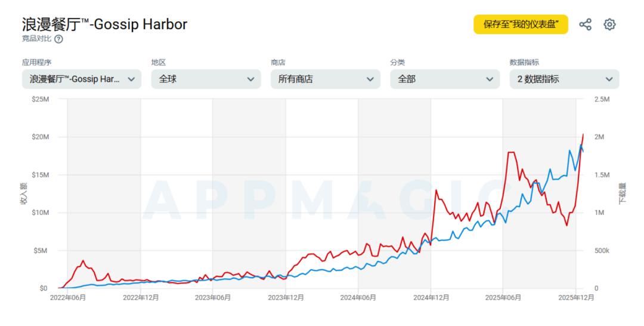The height and width of the screenshot is (326, 644).
Task: Expand the region dropdown set to 全球
Action: 206,79
